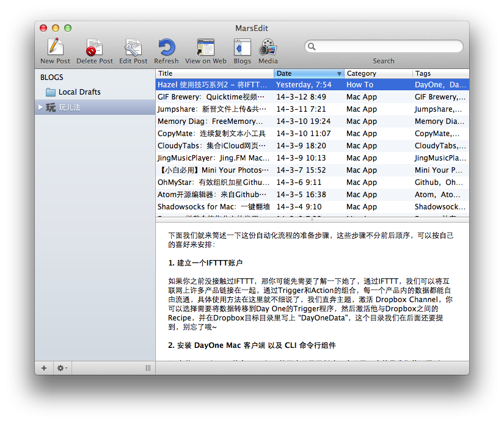Click the View on Web icon

[x=205, y=47]
